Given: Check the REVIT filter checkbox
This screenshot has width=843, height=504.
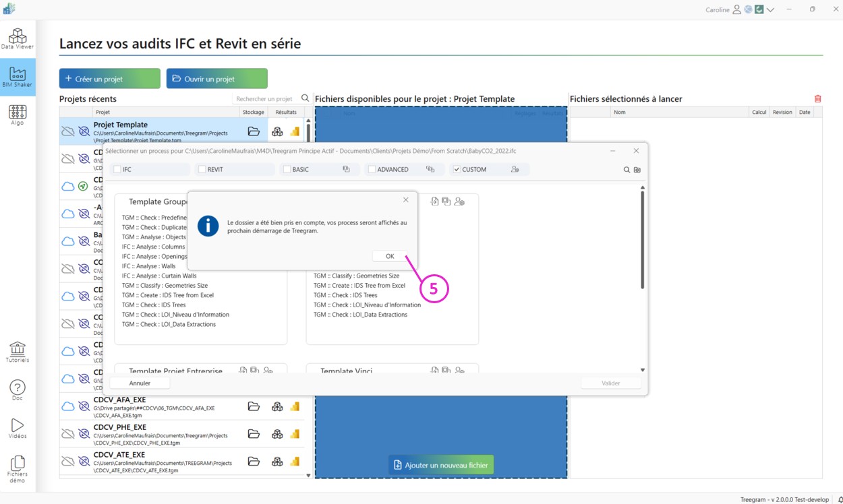Looking at the screenshot, I should pos(202,170).
